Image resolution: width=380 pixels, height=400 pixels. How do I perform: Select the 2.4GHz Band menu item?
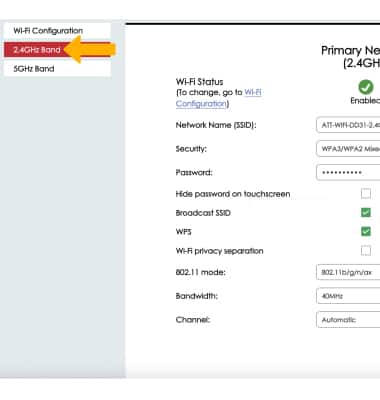tap(57, 50)
